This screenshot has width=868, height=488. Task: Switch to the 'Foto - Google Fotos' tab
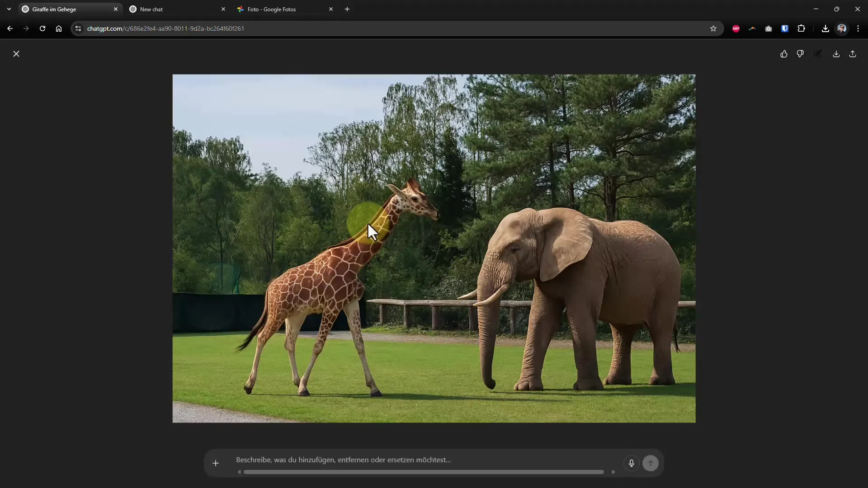(x=285, y=9)
